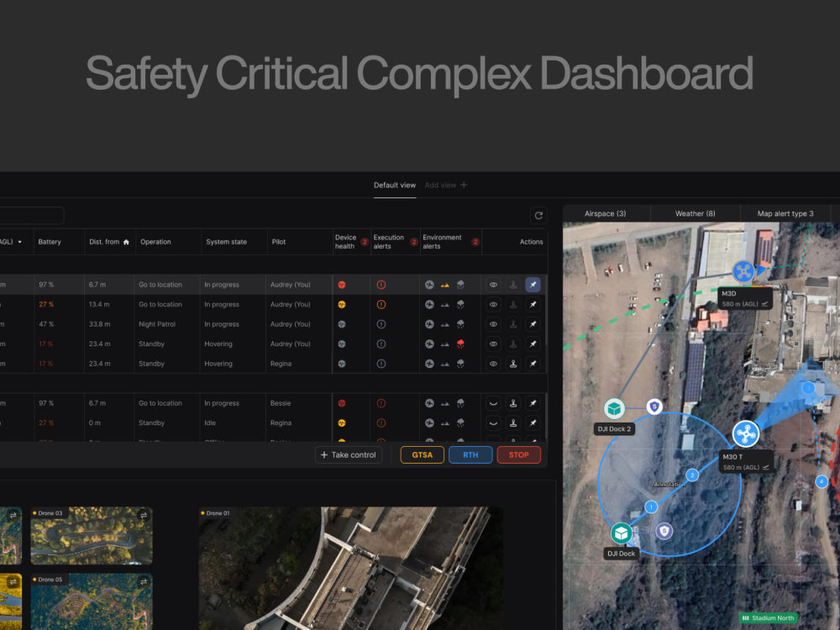The height and width of the screenshot is (630, 840).
Task: Pin the Bessie drone row
Action: tap(533, 403)
